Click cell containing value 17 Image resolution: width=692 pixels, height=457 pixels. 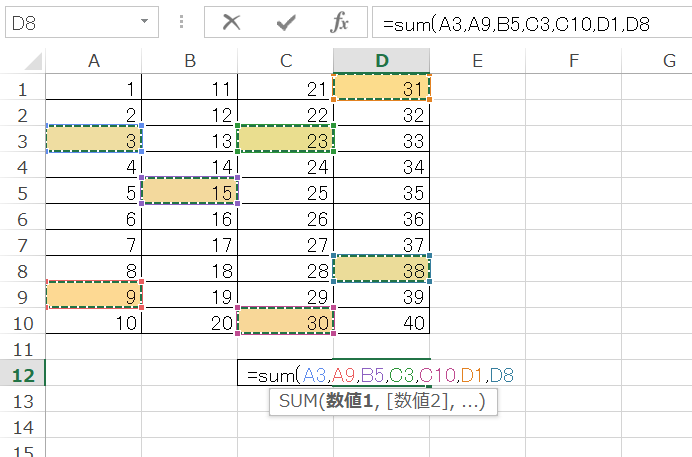(190, 243)
